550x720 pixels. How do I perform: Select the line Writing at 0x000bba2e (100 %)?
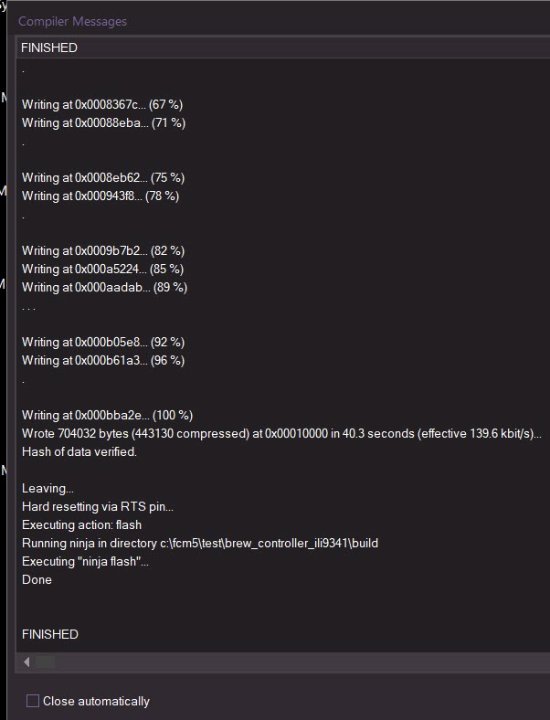click(107, 415)
